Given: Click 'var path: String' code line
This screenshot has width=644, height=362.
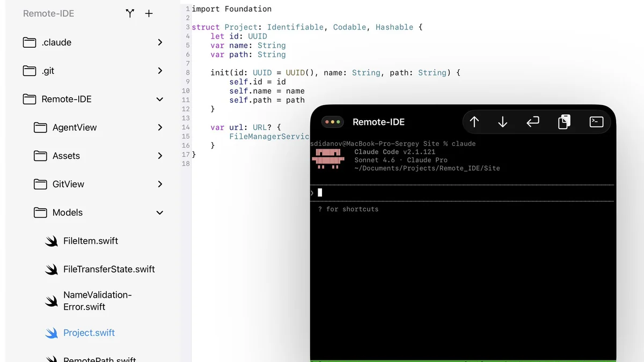Looking at the screenshot, I should pyautogui.click(x=248, y=55).
